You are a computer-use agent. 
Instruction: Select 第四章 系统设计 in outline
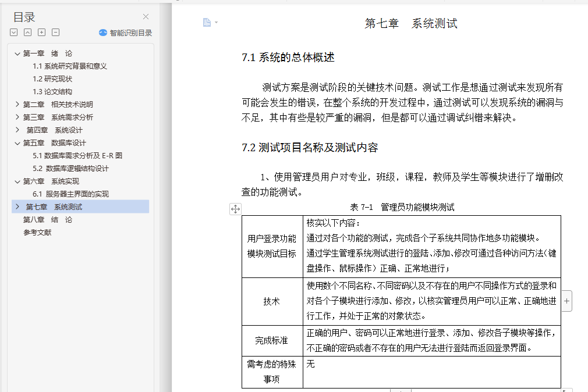[x=54, y=130]
